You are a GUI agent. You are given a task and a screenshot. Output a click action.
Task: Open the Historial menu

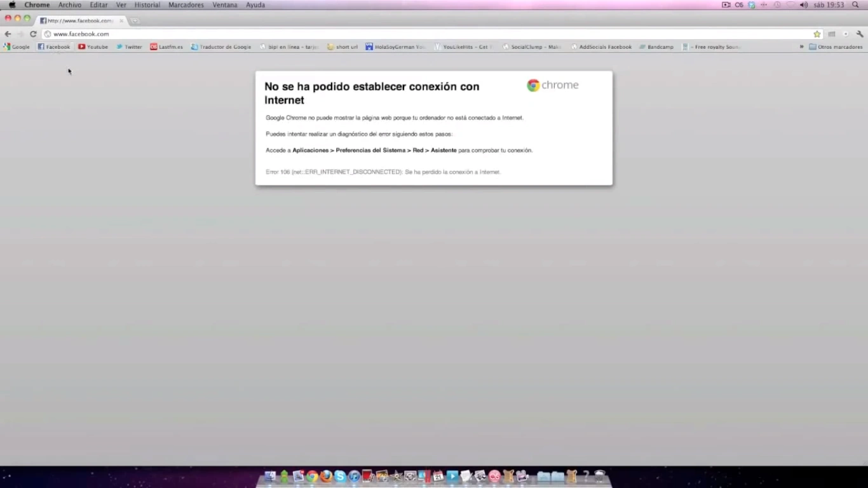tap(147, 4)
